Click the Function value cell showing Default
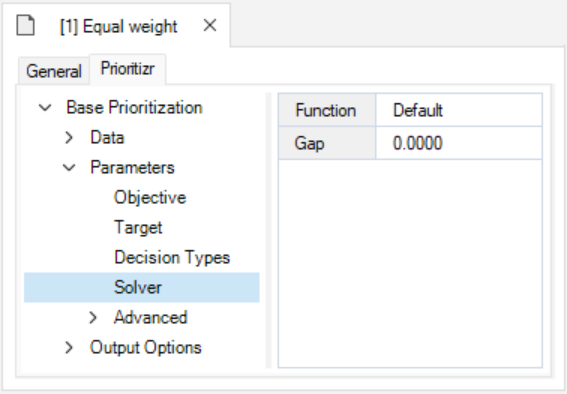The width and height of the screenshot is (567, 394). [x=459, y=110]
